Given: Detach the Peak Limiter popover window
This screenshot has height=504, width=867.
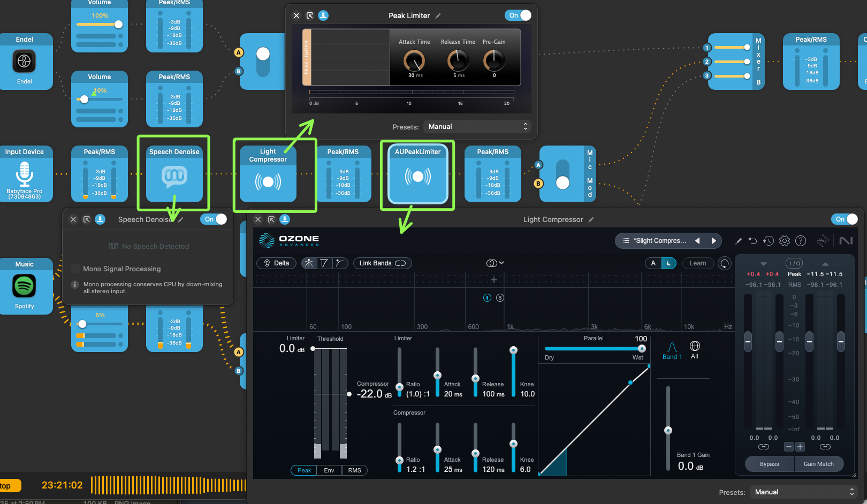Looking at the screenshot, I should pyautogui.click(x=310, y=16).
